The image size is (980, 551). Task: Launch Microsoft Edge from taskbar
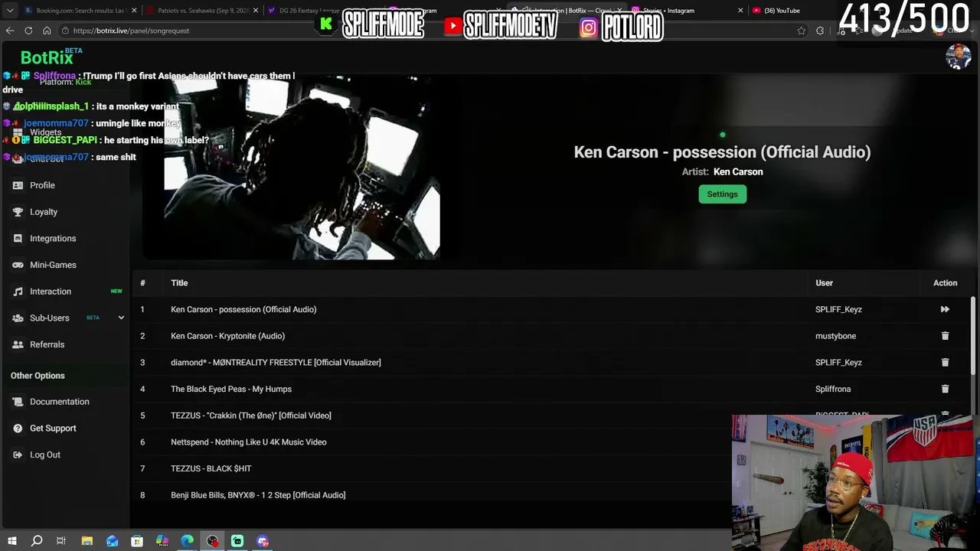[x=187, y=541]
